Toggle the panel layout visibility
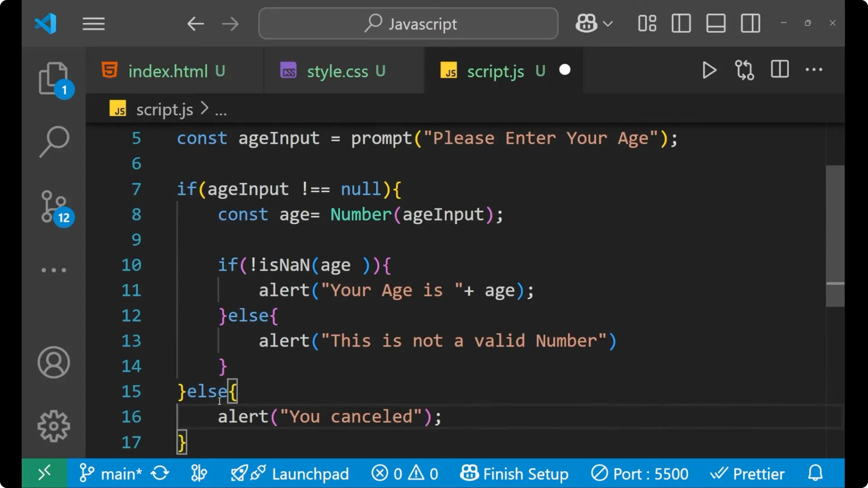This screenshot has width=868, height=488. click(x=715, y=23)
